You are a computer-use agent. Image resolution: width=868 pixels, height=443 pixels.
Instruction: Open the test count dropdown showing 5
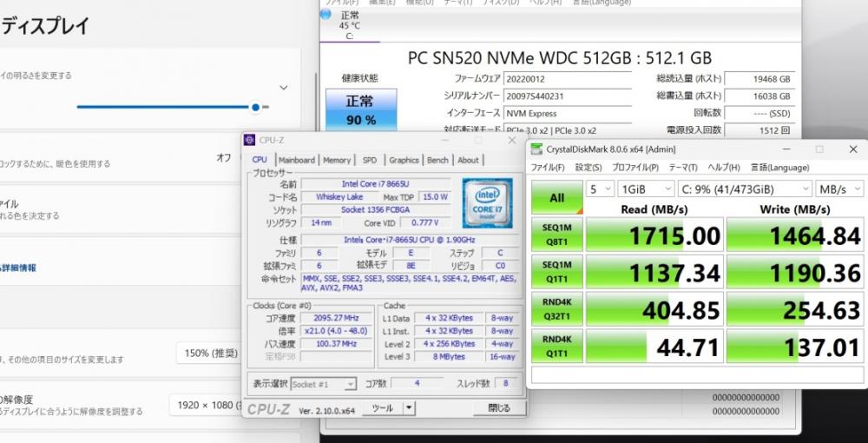[600, 189]
